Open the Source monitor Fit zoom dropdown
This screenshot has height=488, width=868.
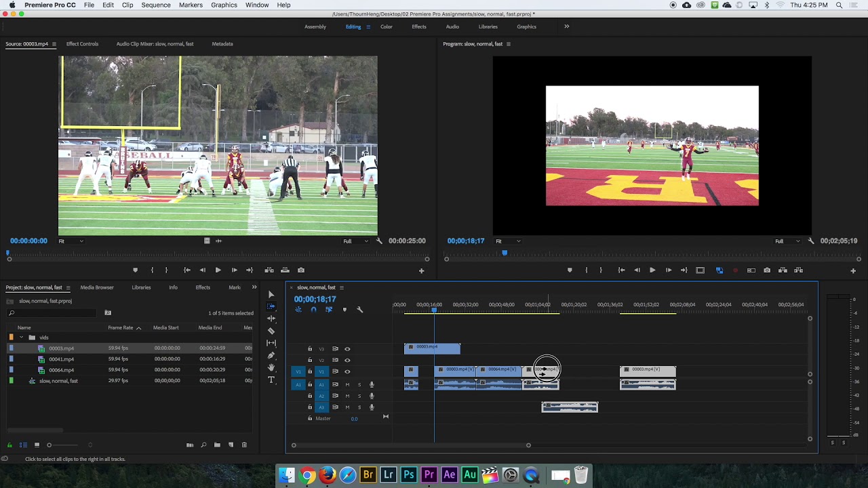pyautogui.click(x=71, y=241)
